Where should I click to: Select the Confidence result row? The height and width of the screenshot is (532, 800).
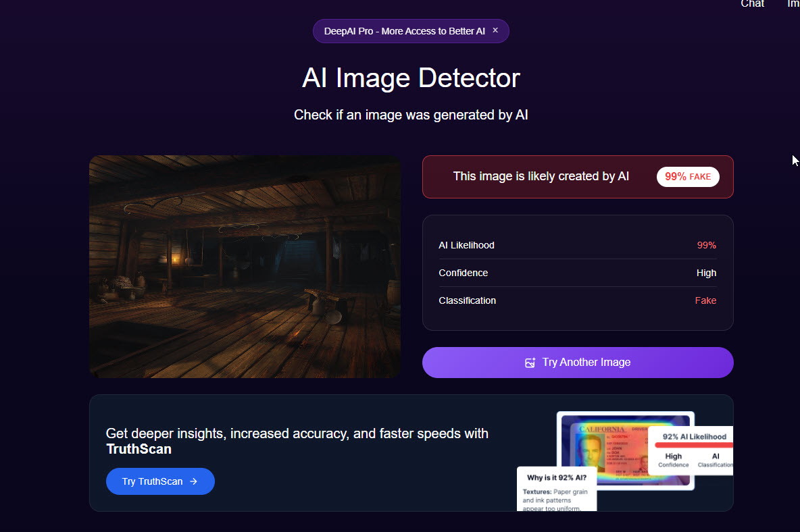click(x=578, y=273)
